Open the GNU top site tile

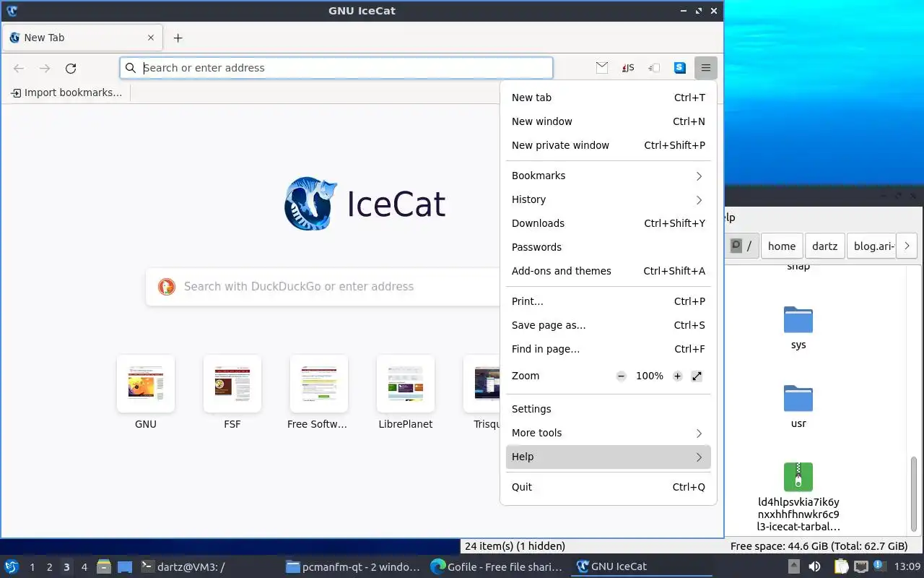(146, 393)
